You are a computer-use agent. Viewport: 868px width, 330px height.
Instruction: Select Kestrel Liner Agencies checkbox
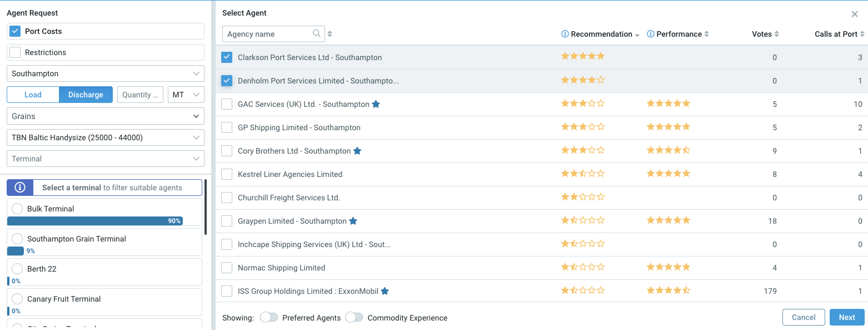click(x=226, y=174)
